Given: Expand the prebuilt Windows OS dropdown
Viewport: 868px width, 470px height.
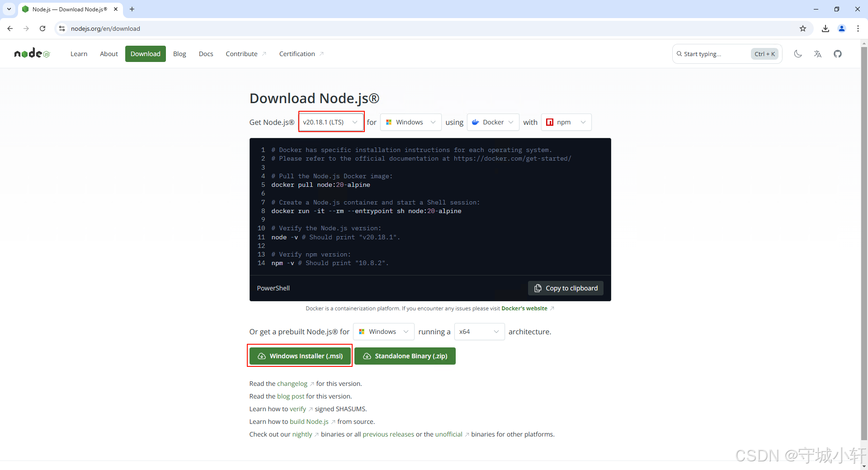Looking at the screenshot, I should click(x=384, y=332).
